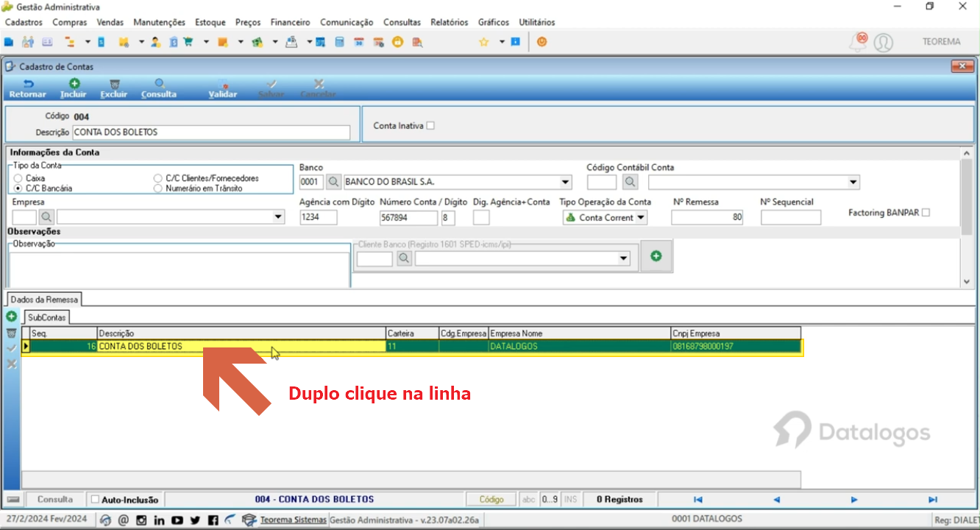The height and width of the screenshot is (530, 980).
Task: Select the C/C Bancária radio button
Action: (x=18, y=188)
